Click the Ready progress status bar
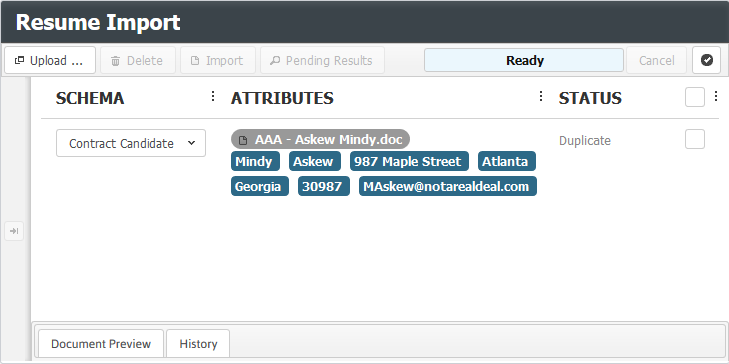Image resolution: width=729 pixels, height=364 pixels. coord(524,60)
